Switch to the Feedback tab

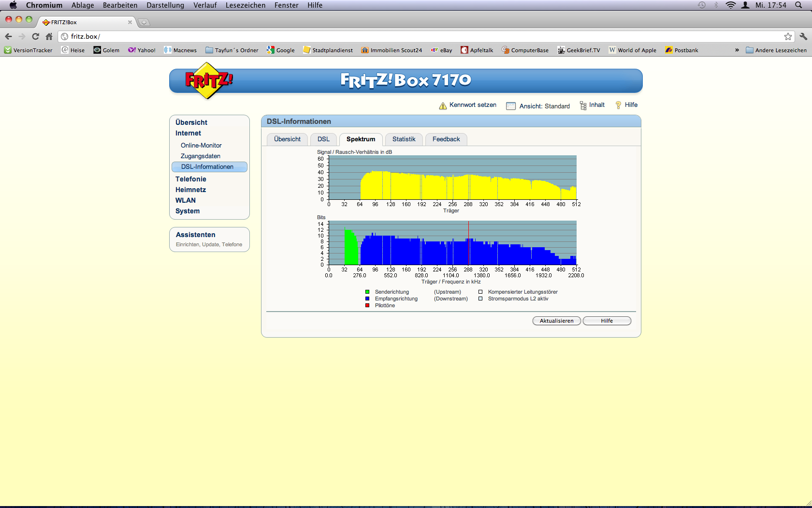(446, 139)
